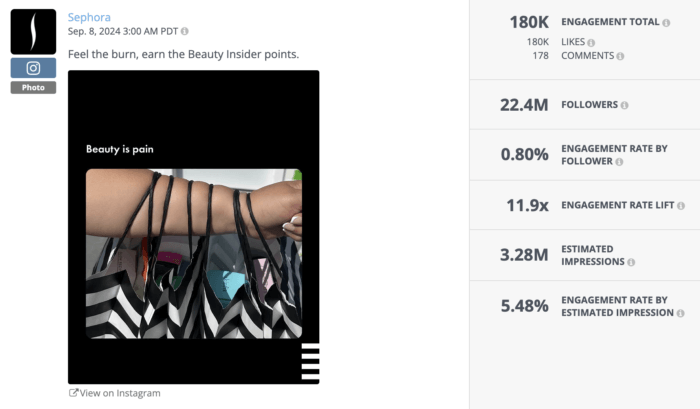
Task: Click the 180K Engagement Total value
Action: point(529,22)
